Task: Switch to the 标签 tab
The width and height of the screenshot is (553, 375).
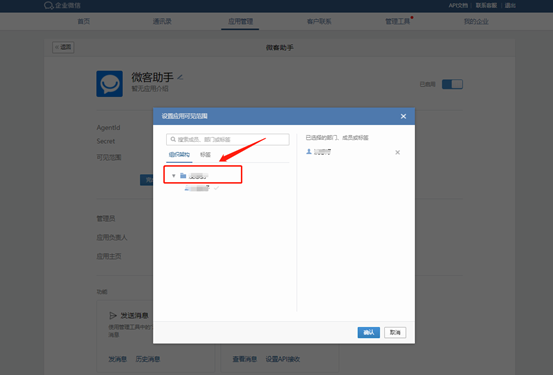Action: point(205,155)
